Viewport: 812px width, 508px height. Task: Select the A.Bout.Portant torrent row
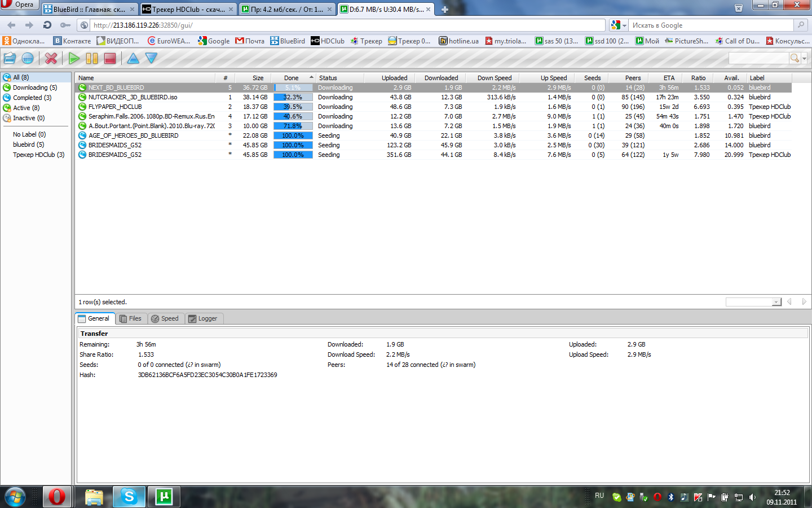pos(433,126)
